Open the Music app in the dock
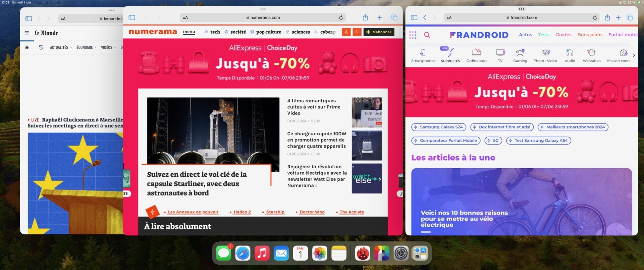 (x=262, y=253)
